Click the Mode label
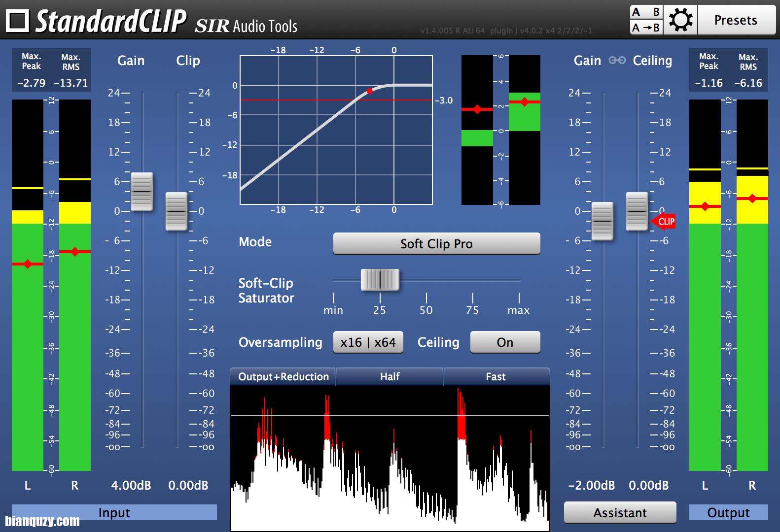780x532 pixels. 255,242
